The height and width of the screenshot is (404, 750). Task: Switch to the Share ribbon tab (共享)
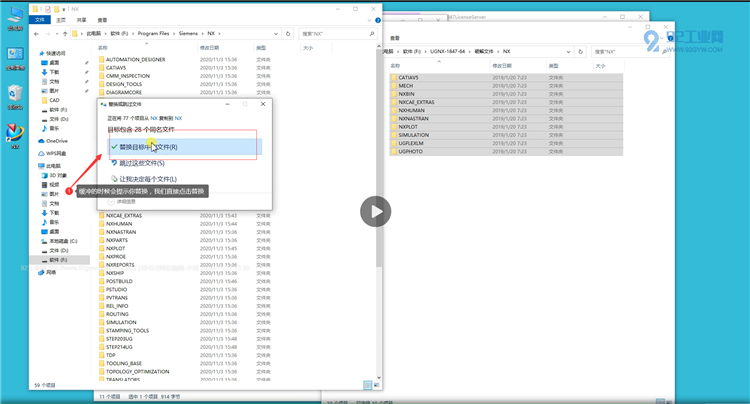coord(82,20)
